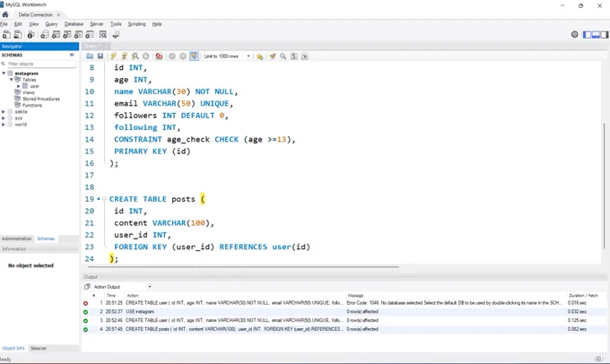Expand the user table node

18,86
